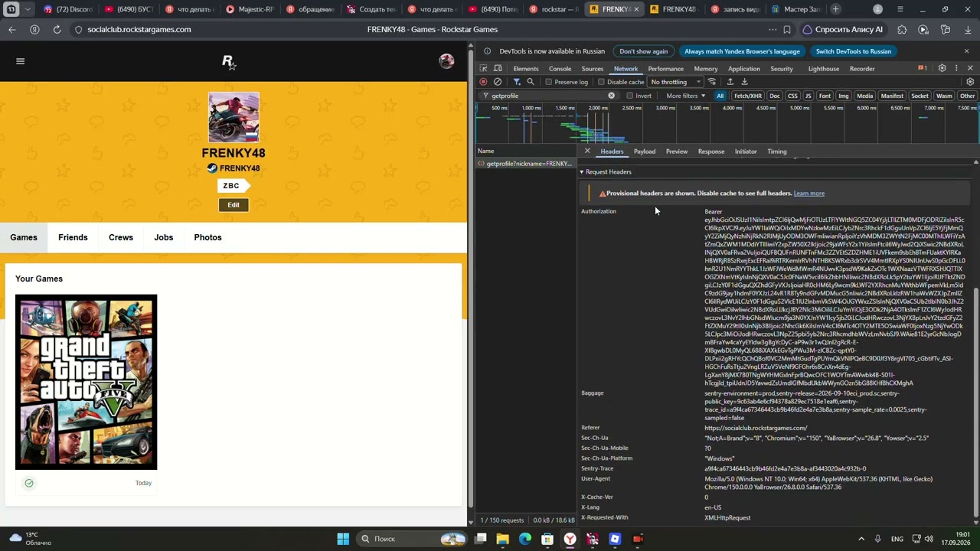Click the inspect element selector icon
The image size is (980, 551).
(x=483, y=69)
